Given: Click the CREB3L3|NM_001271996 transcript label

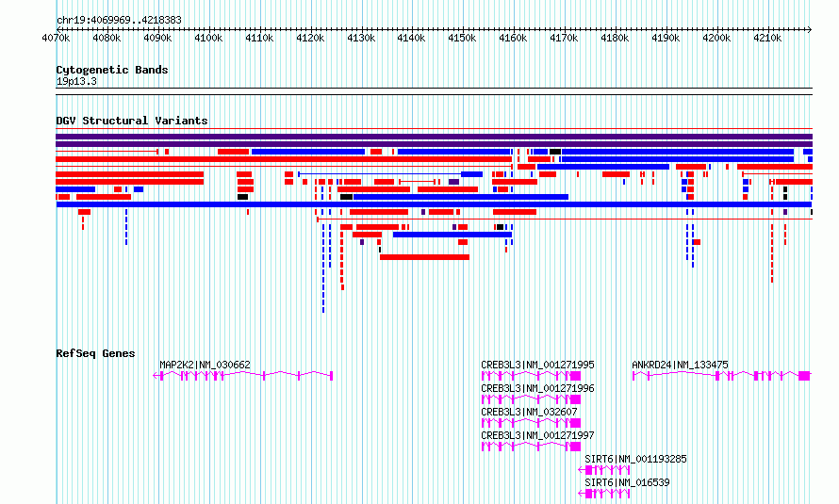Looking at the screenshot, I should 537,388.
